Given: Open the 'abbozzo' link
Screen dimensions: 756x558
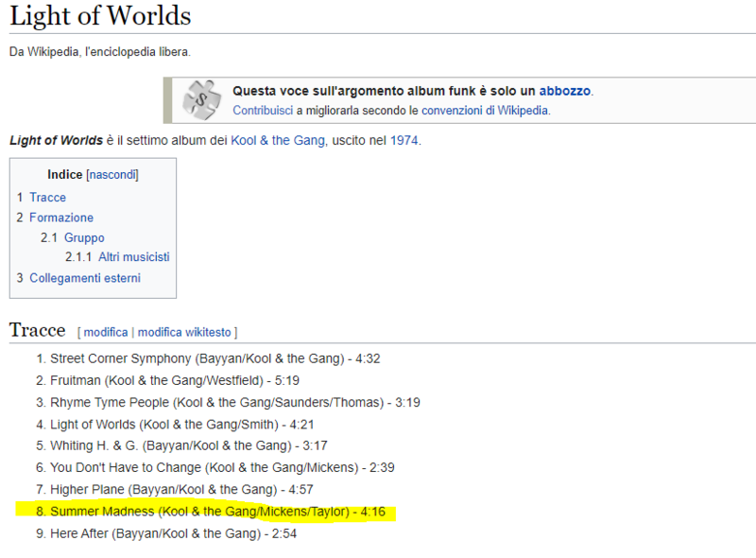Looking at the screenshot, I should [565, 91].
